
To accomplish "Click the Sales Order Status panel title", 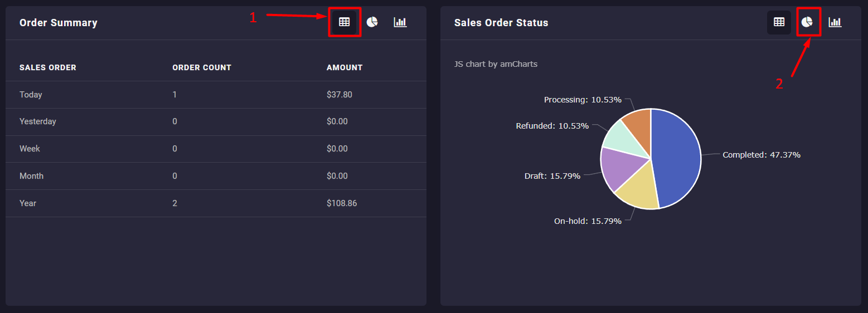I will [x=501, y=23].
